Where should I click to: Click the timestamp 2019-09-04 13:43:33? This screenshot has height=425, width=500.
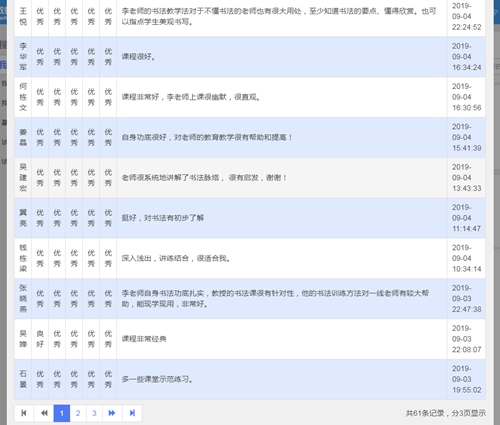(x=466, y=178)
